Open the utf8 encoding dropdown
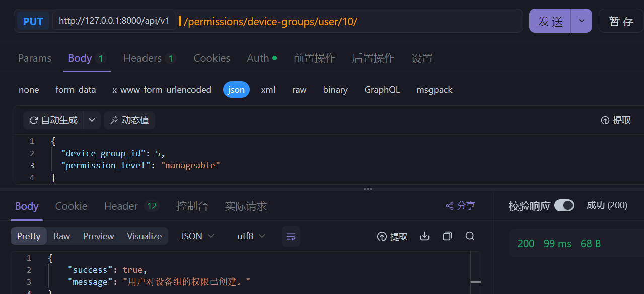The width and height of the screenshot is (644, 294). tap(251, 236)
